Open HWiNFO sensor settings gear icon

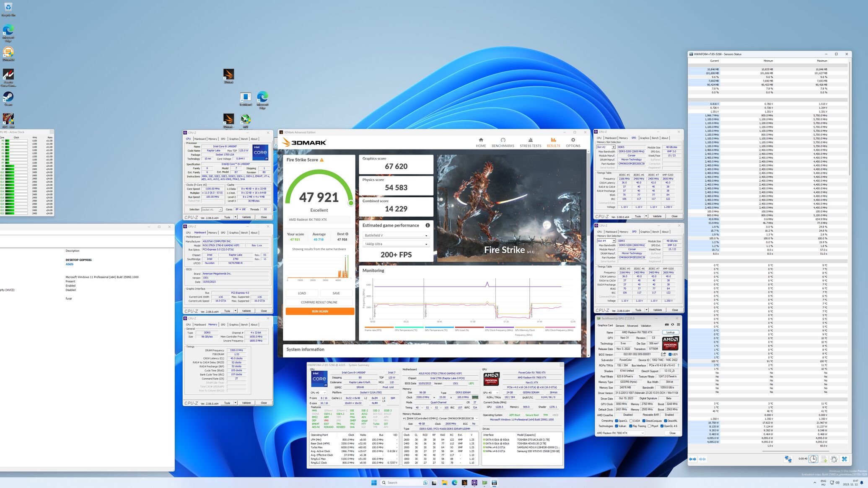pos(834,459)
